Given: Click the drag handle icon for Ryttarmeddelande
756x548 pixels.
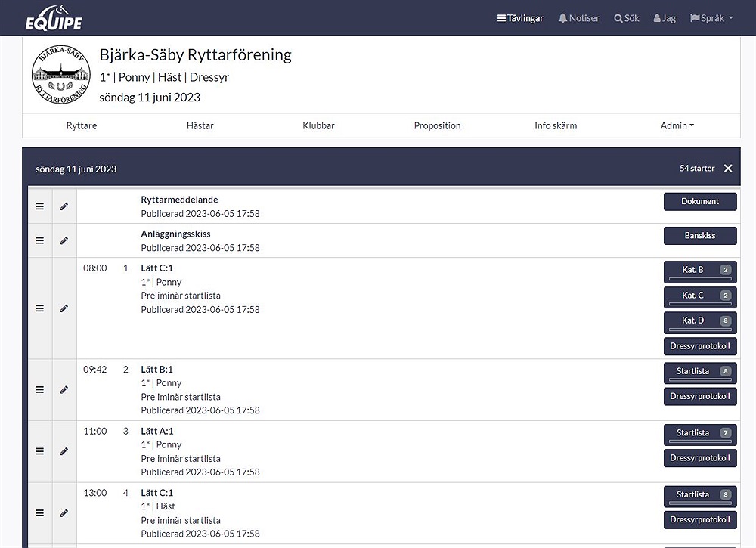Looking at the screenshot, I should pyautogui.click(x=40, y=206).
